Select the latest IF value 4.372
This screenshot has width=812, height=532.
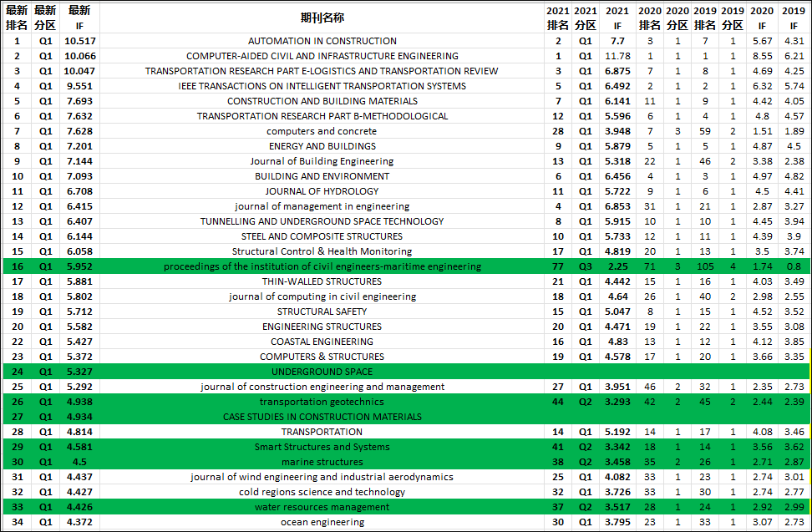point(79,522)
